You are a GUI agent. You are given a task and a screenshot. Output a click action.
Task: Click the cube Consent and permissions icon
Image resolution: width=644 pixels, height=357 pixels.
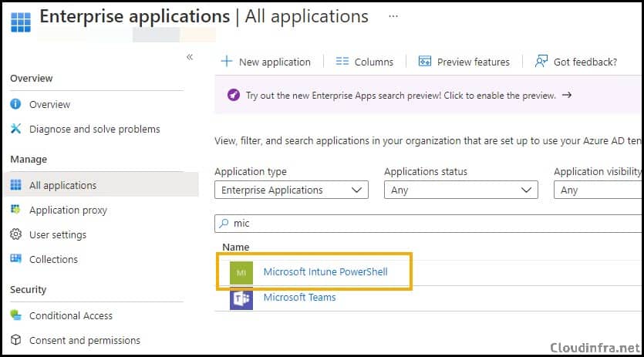click(x=15, y=340)
